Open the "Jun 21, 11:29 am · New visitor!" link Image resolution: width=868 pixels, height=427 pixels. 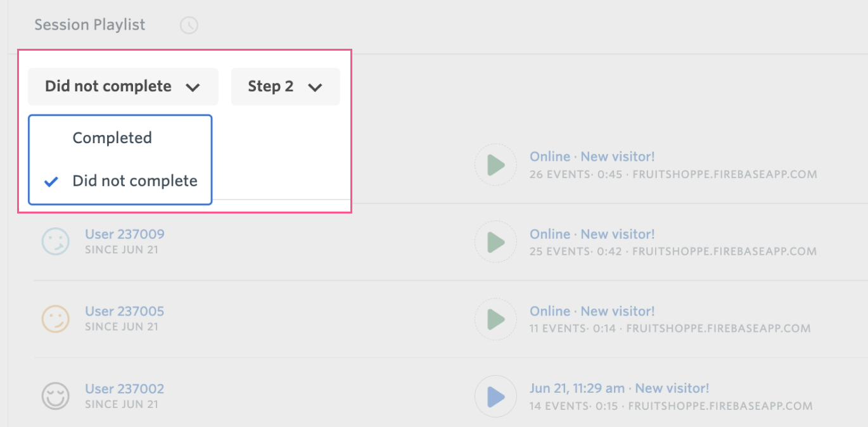(x=619, y=388)
